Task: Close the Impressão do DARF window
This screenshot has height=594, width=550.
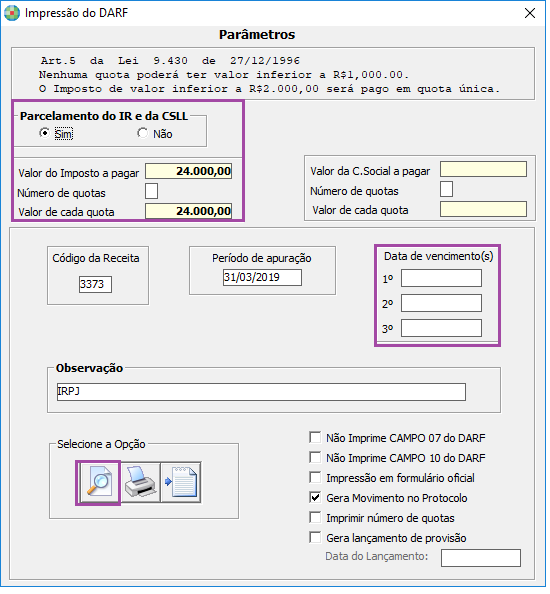Action: (x=530, y=13)
